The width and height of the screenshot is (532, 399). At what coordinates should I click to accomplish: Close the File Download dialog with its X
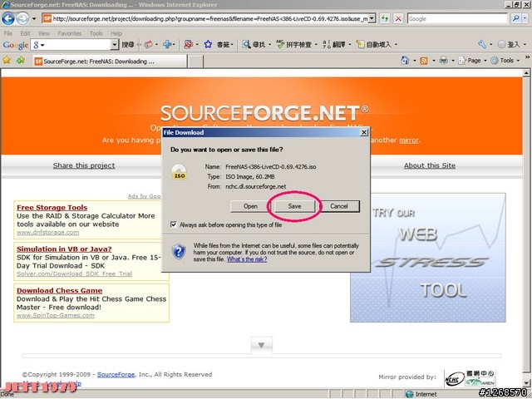364,132
